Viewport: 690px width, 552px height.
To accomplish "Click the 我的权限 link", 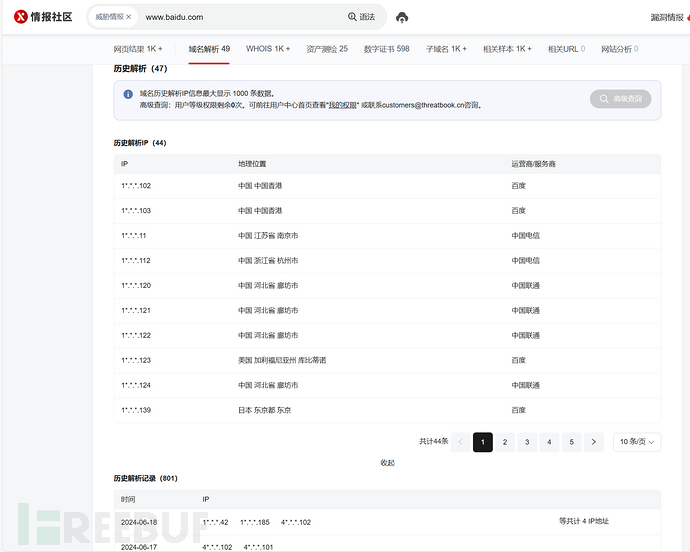I will pos(345,105).
